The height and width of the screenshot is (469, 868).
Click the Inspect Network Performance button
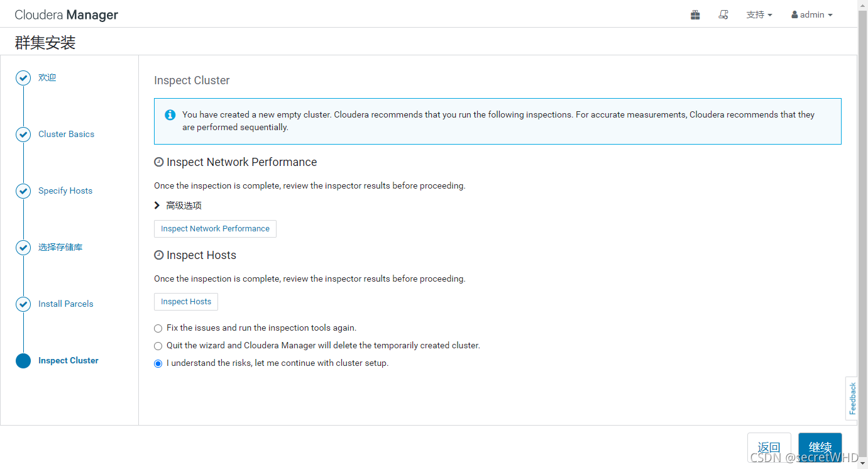click(215, 229)
